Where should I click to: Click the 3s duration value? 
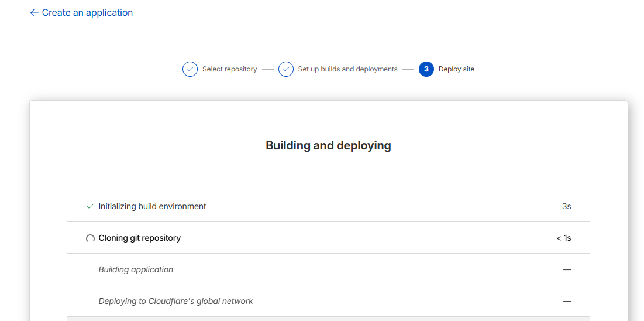coord(566,207)
